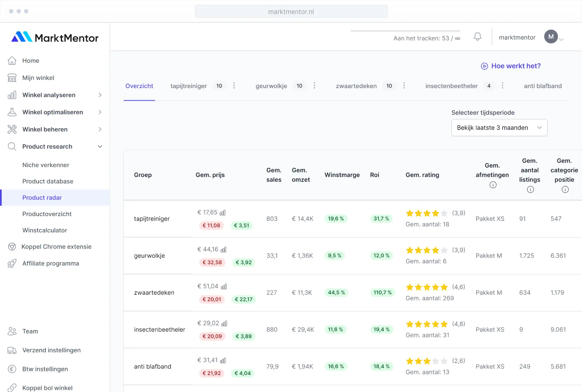Click the bar chart icon beside tapijtreiniger price

coord(222,213)
